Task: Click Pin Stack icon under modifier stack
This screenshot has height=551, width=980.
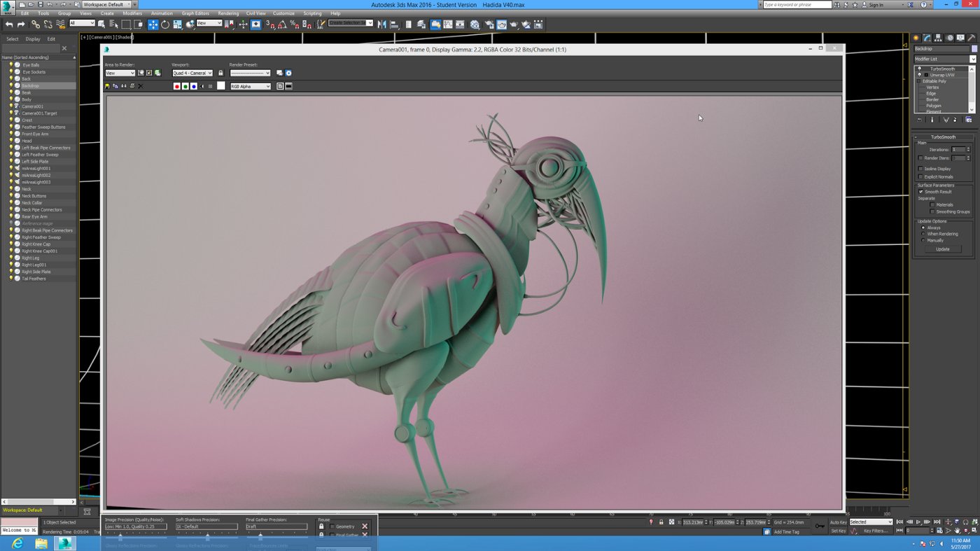Action: [x=919, y=120]
